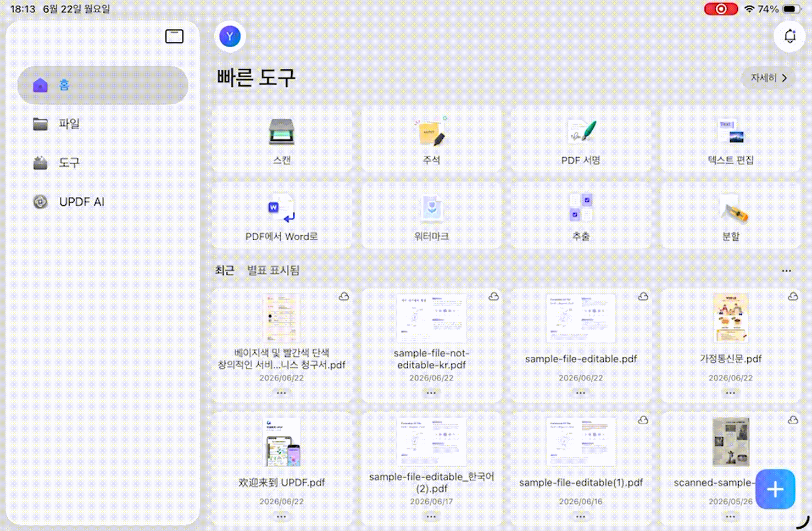Open options for 欢迎来到 UPDF.pdf
Image resolution: width=812 pixels, height=531 pixels.
[281, 517]
